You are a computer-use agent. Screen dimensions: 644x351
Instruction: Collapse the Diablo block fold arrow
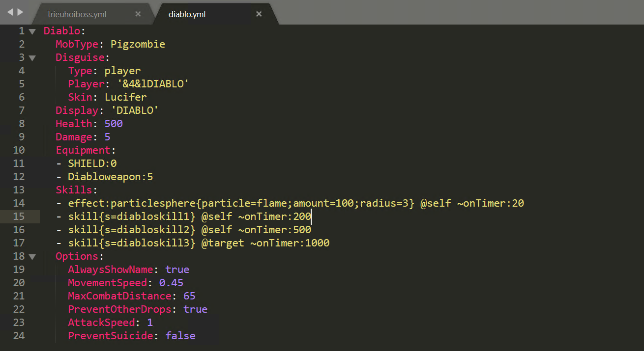point(32,31)
